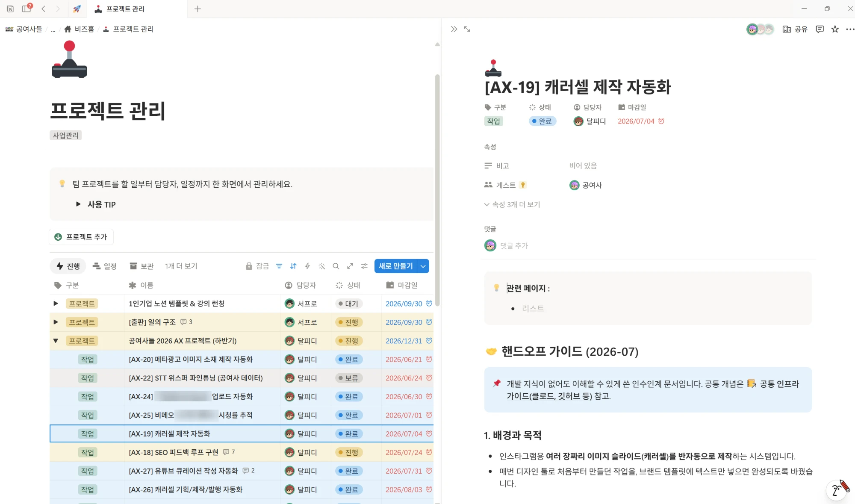This screenshot has height=504, width=855.
Task: Expand 속성 3개 더 보기
Action: tap(512, 204)
